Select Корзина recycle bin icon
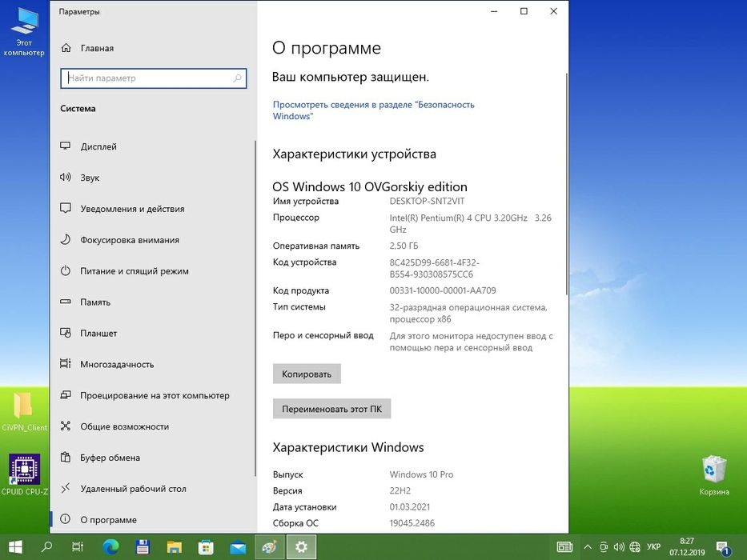Viewport: 747px width, 560px height. coord(713,475)
